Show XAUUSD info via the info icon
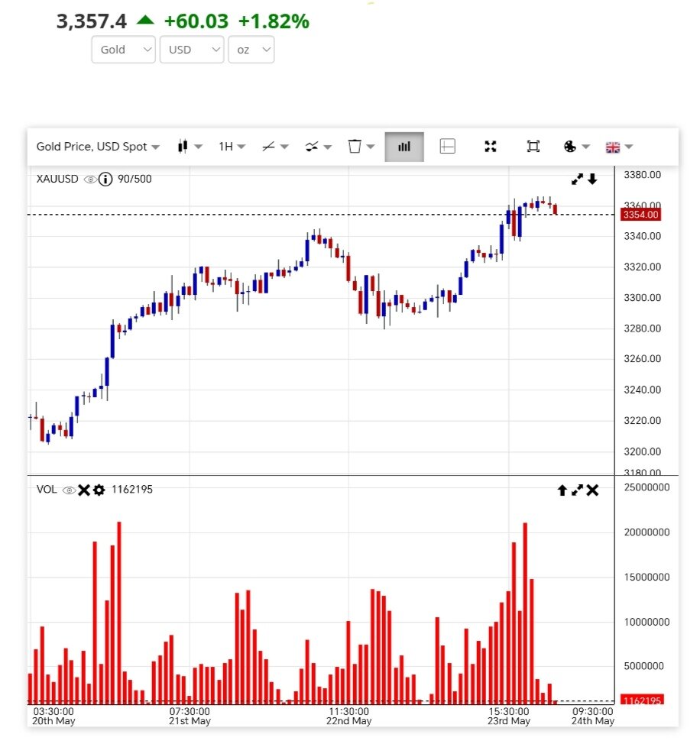700x744 pixels. coord(105,180)
